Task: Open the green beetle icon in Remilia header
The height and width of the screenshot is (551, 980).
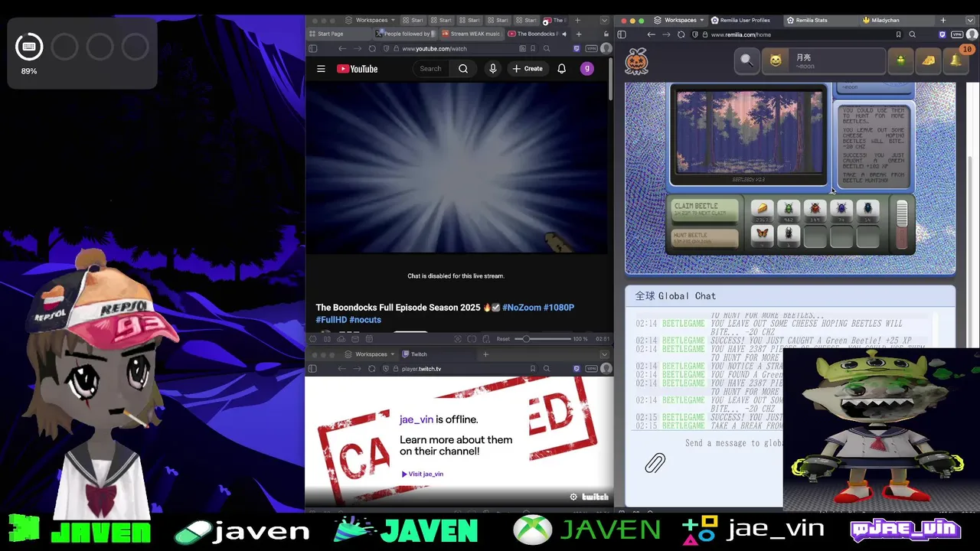Action: [x=900, y=60]
